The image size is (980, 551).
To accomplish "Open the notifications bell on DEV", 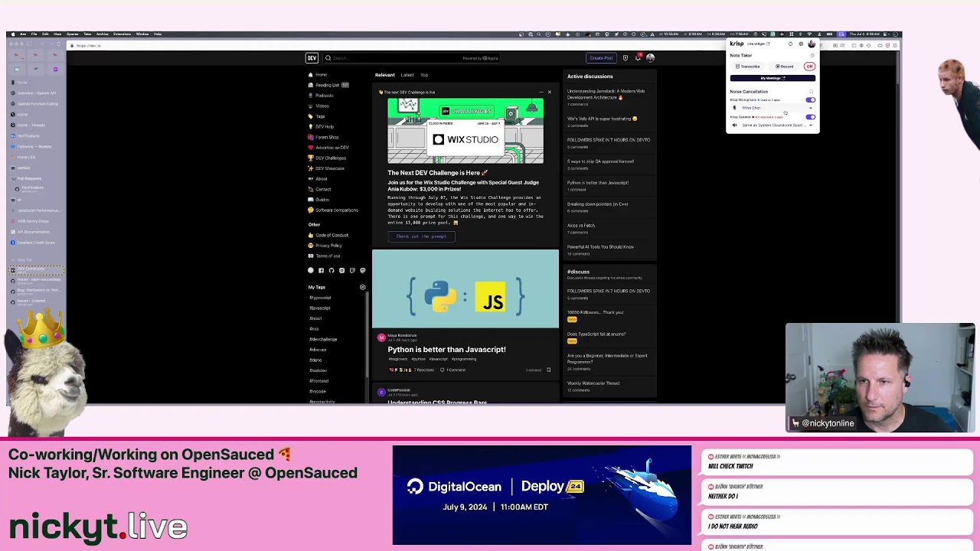I will click(638, 58).
